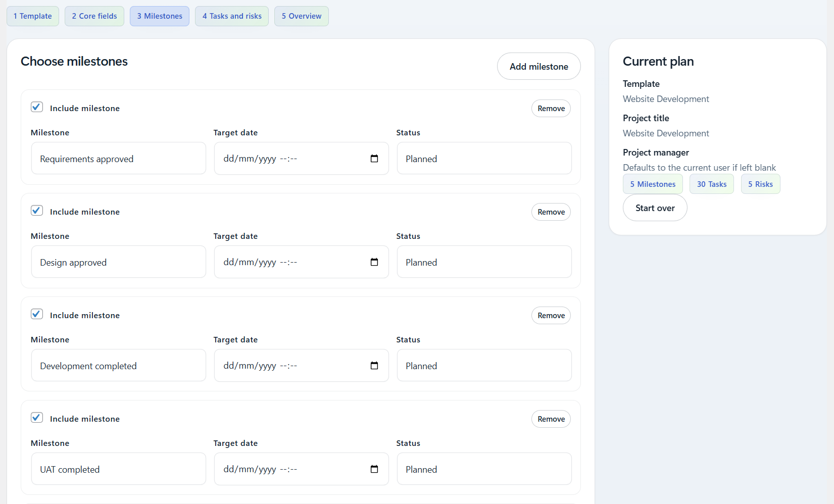Uncheck Include milestone for Requirements approved
This screenshot has height=504, width=834.
[37, 107]
